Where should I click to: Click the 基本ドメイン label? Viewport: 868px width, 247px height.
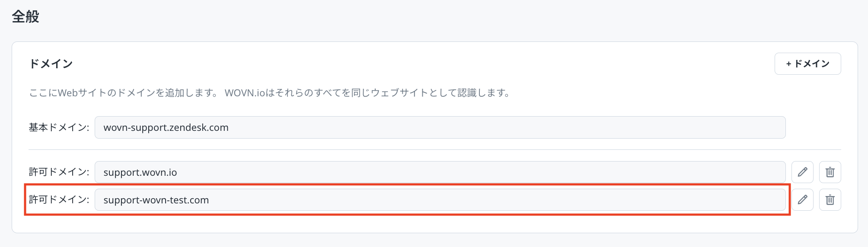click(59, 127)
